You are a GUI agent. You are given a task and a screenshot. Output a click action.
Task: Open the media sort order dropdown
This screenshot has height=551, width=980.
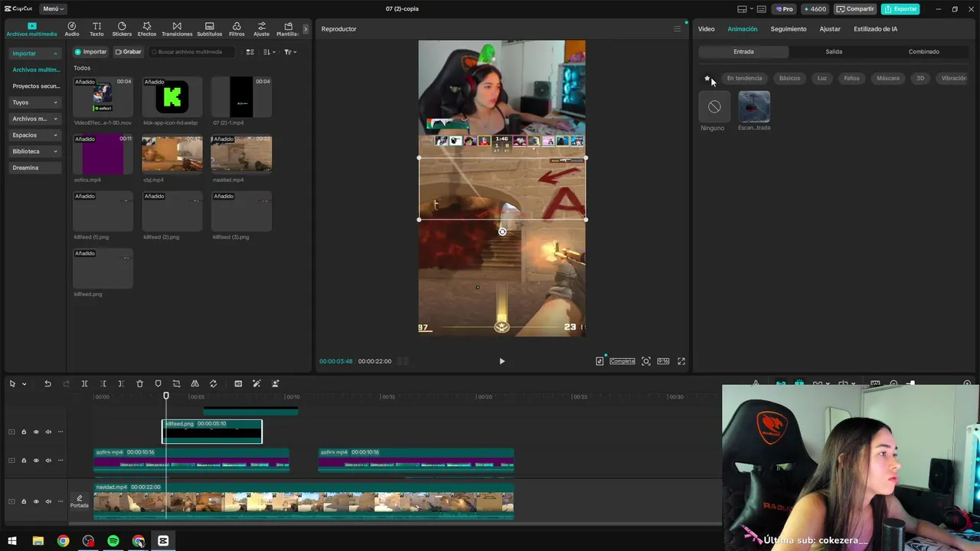point(269,52)
